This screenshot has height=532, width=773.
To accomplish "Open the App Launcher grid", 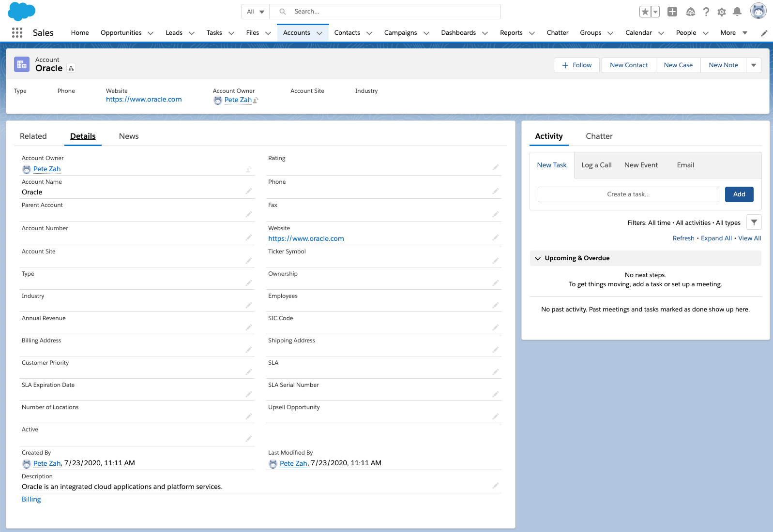I will pos(17,32).
